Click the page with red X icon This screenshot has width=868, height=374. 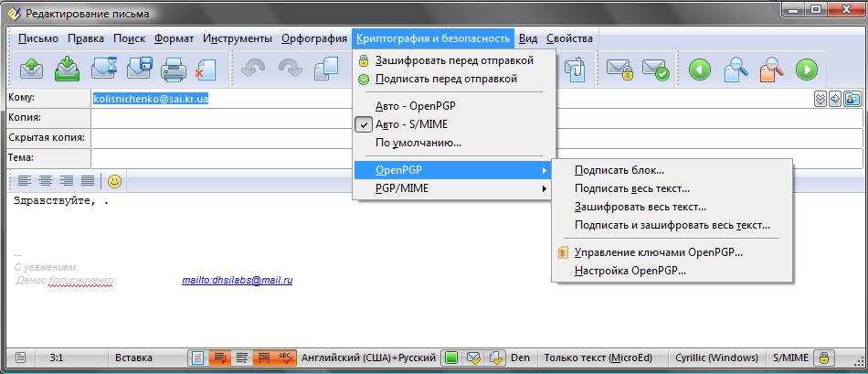[206, 69]
